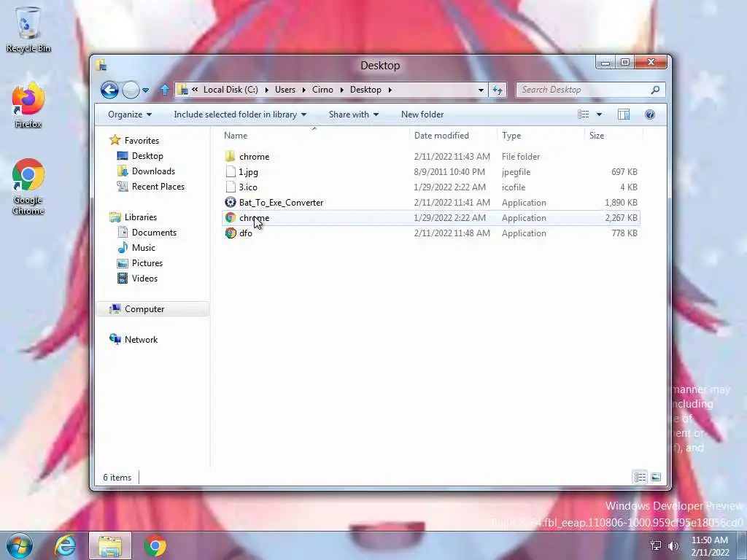This screenshot has width=747, height=560.
Task: Expand the address bar history dropdown
Action: [x=481, y=90]
